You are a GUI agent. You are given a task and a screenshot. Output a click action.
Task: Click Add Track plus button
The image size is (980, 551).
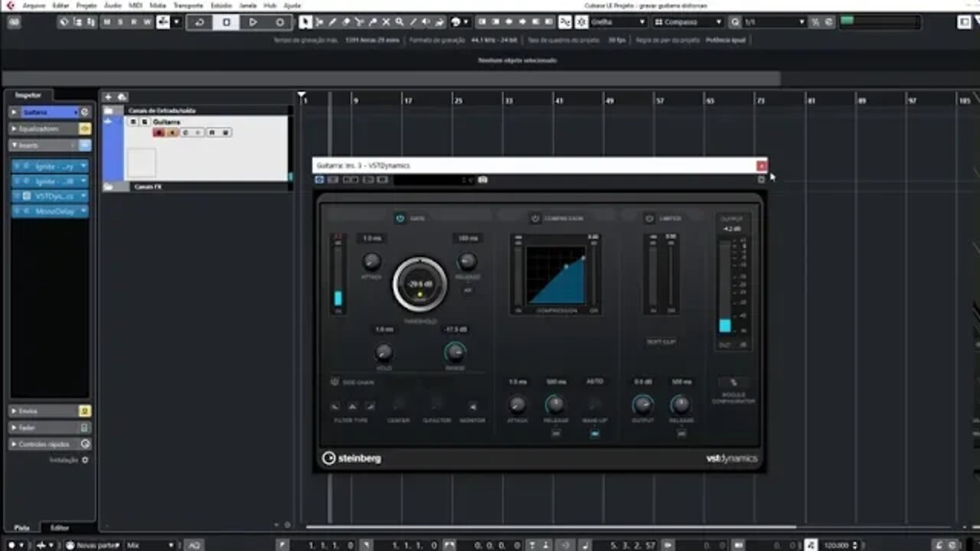(x=108, y=96)
